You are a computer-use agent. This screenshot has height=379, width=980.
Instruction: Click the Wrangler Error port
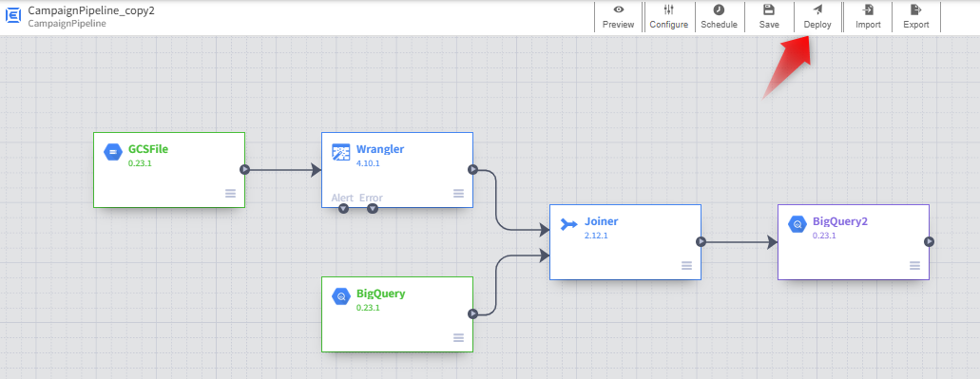[x=373, y=209]
